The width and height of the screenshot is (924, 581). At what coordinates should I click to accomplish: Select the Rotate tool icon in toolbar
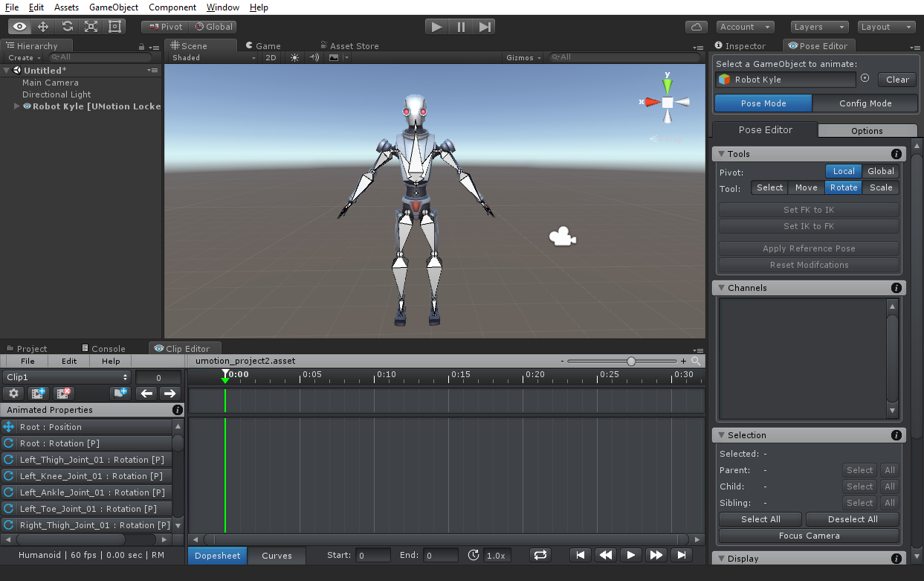67,27
